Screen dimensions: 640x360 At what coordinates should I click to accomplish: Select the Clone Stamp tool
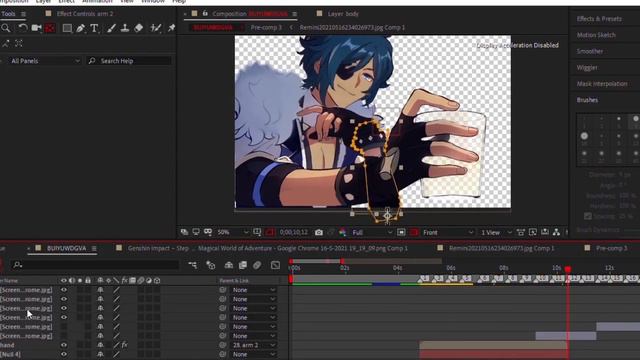pyautogui.click(x=125, y=28)
